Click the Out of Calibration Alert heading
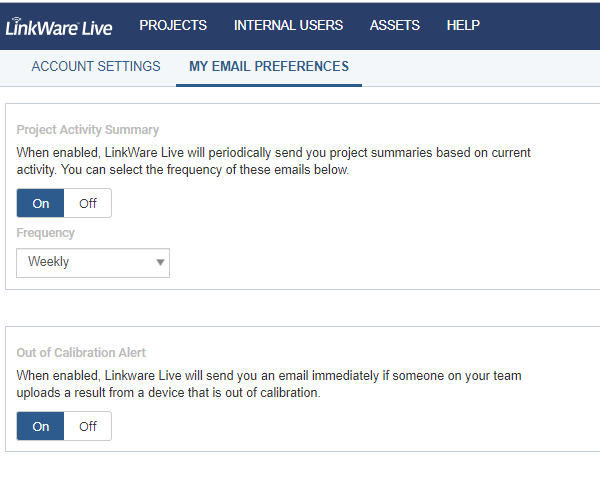This screenshot has width=600, height=498. pos(81,353)
